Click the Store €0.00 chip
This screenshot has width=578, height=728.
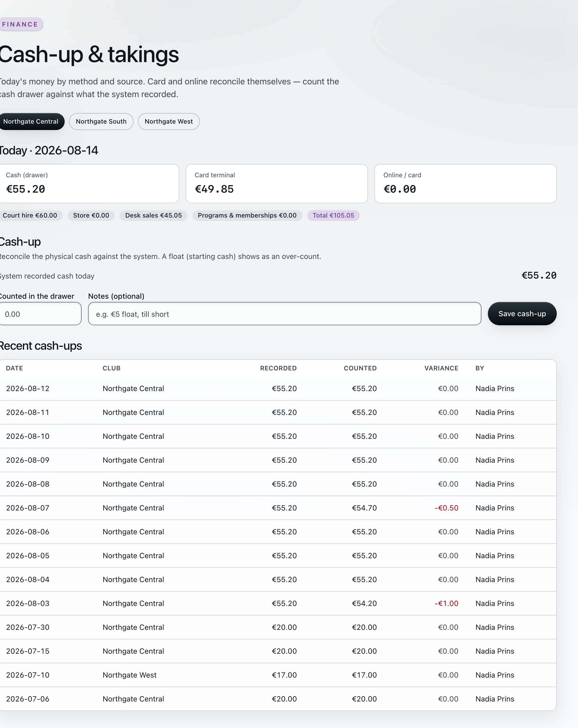[91, 215]
